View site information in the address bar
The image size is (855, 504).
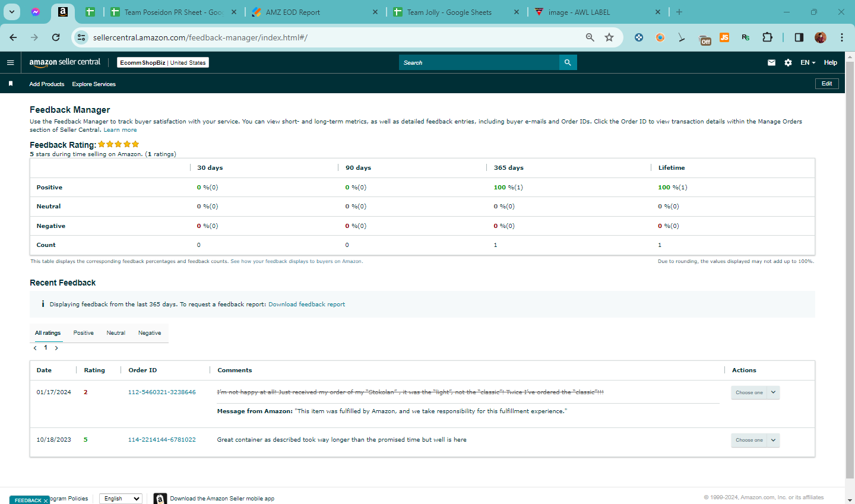(x=82, y=37)
